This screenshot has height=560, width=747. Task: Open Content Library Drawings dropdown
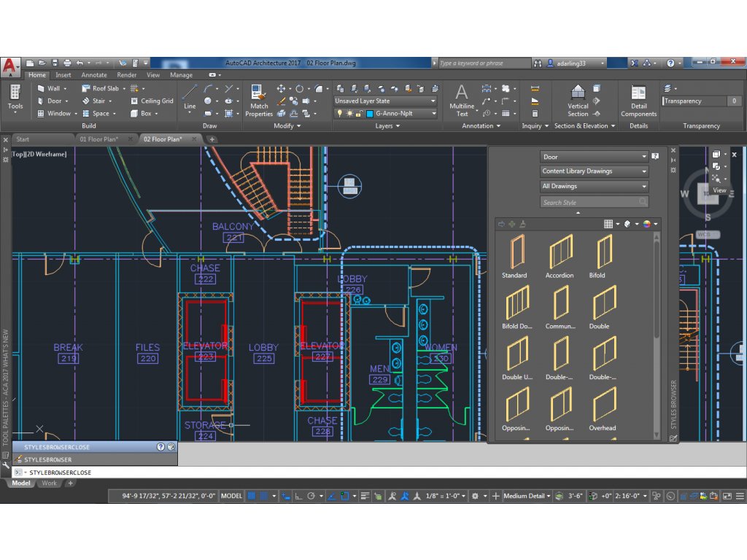594,171
